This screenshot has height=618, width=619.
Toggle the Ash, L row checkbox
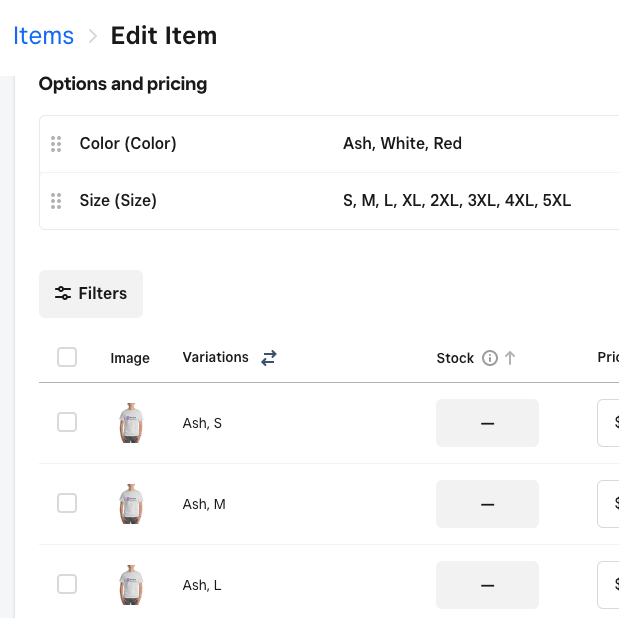(67, 584)
